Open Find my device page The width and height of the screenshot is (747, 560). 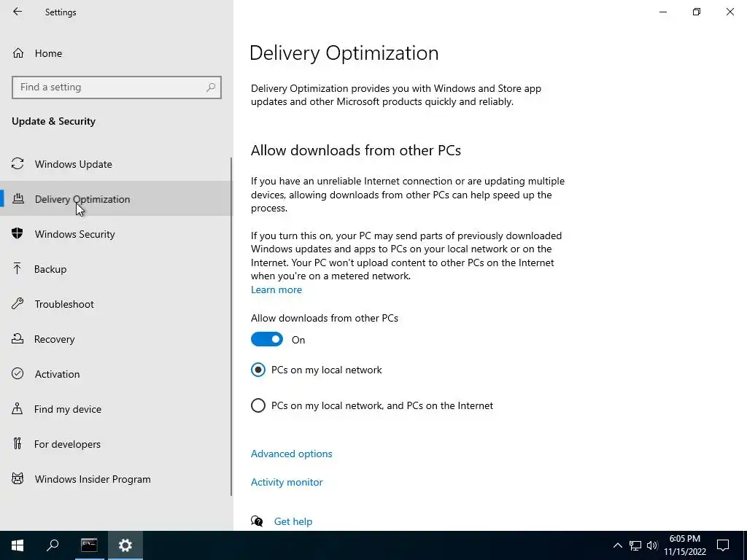point(115,408)
